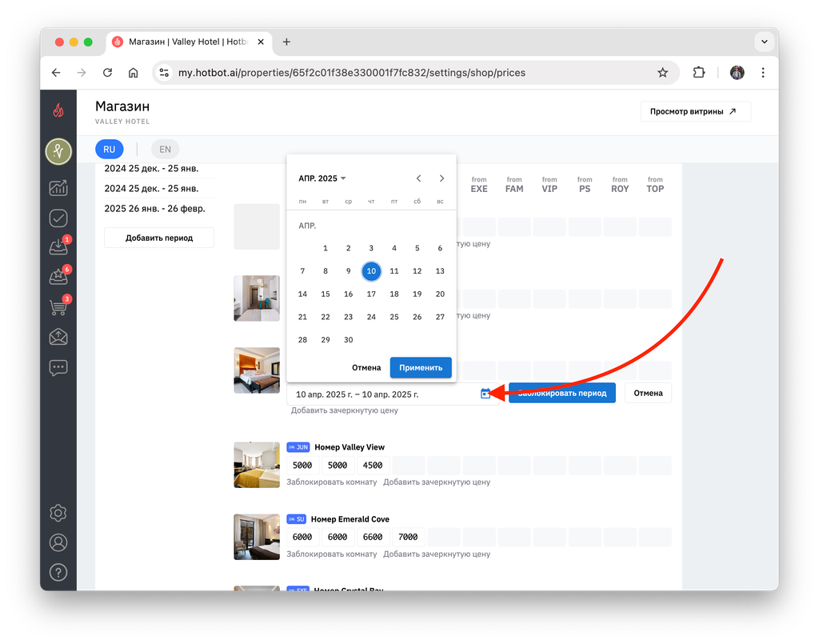Open Chrome three-dot menu

[x=762, y=73]
